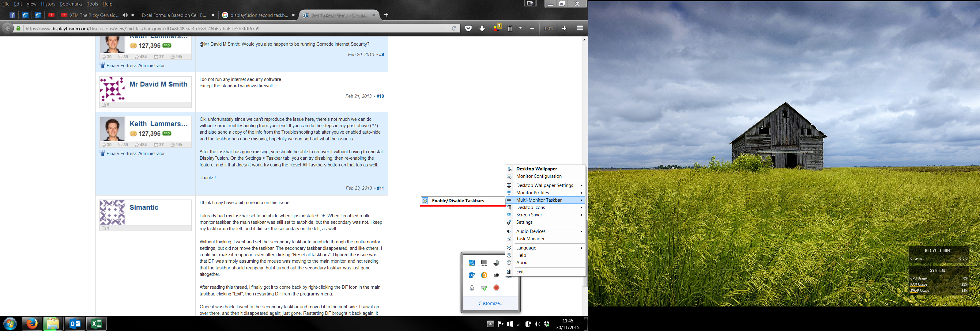980x331 pixels.
Task: Click post number #11 link
Action: point(380,188)
